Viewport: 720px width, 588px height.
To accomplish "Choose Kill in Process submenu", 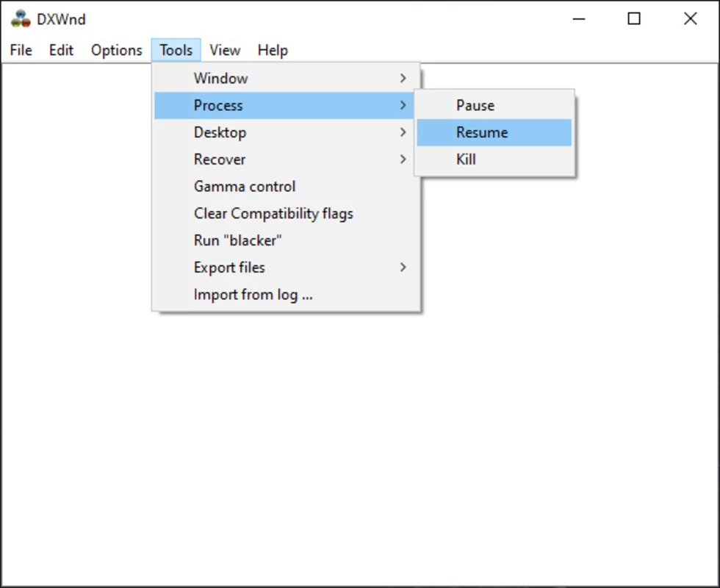I will pyautogui.click(x=494, y=159).
